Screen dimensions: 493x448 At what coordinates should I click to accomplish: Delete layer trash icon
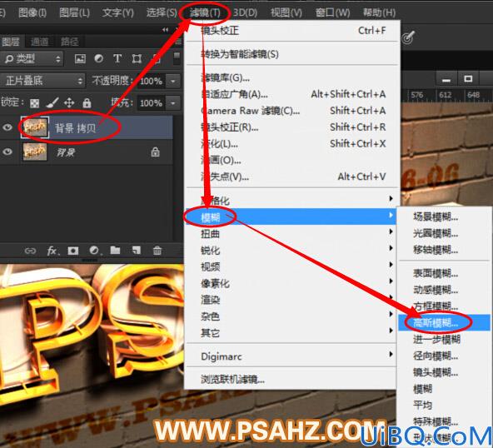pyautogui.click(x=157, y=251)
